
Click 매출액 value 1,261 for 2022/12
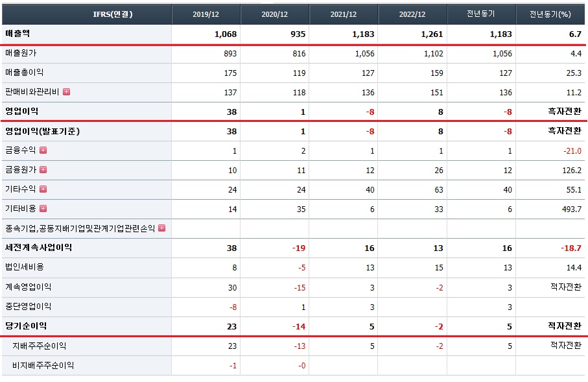(x=432, y=34)
